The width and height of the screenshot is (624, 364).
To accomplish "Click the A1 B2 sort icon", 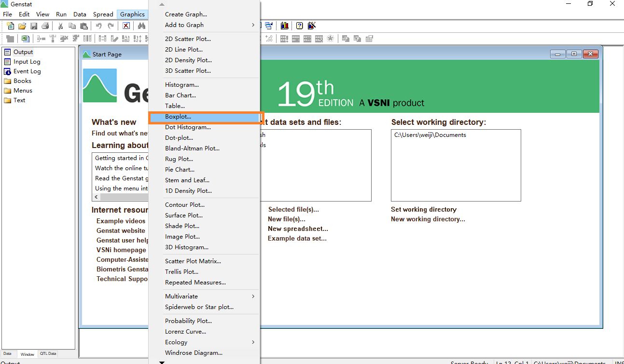I will pyautogui.click(x=125, y=39).
